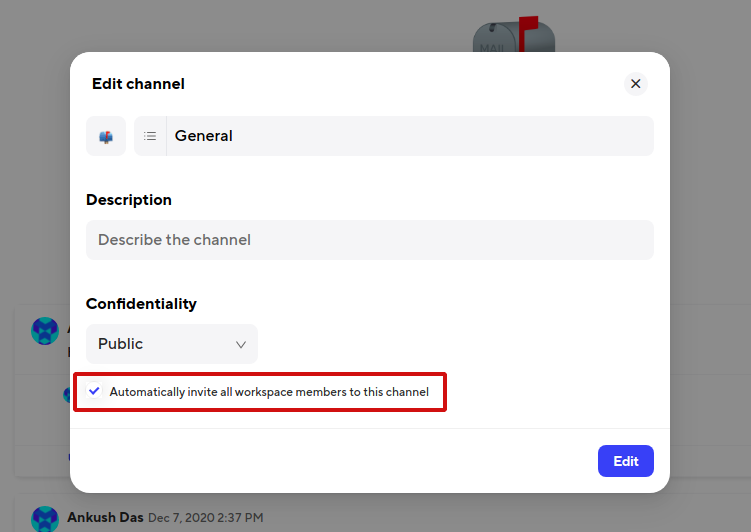Expand the chevron arrow in Confidentiality selector

click(240, 344)
